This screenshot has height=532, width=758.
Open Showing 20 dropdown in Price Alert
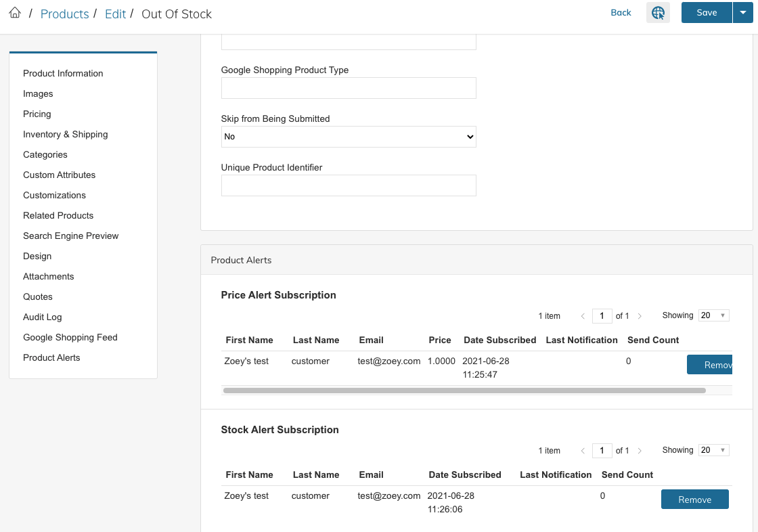tap(713, 315)
